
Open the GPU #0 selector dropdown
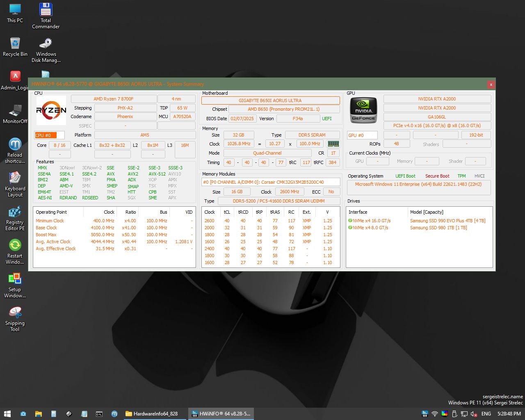point(362,135)
